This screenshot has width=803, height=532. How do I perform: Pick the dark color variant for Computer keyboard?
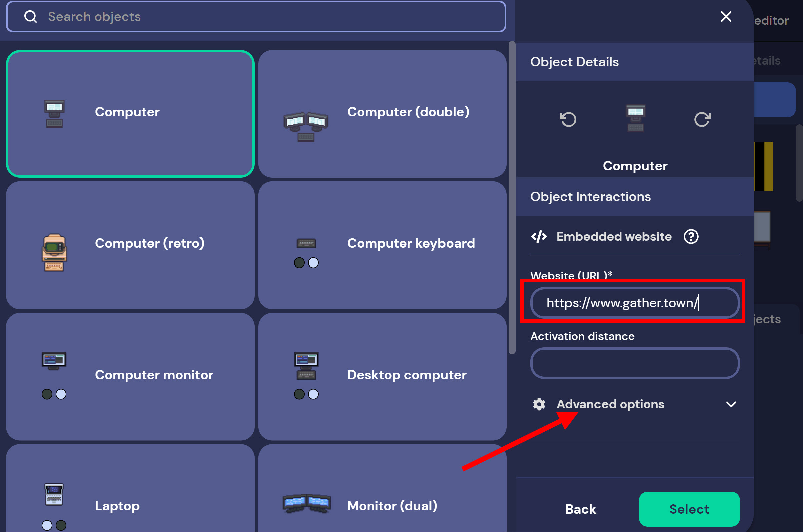pos(299,263)
